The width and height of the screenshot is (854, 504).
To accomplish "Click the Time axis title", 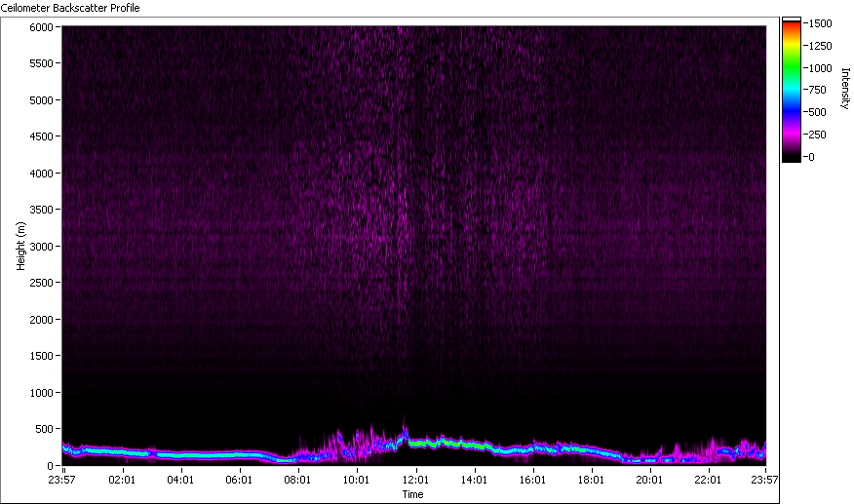I will (412, 494).
